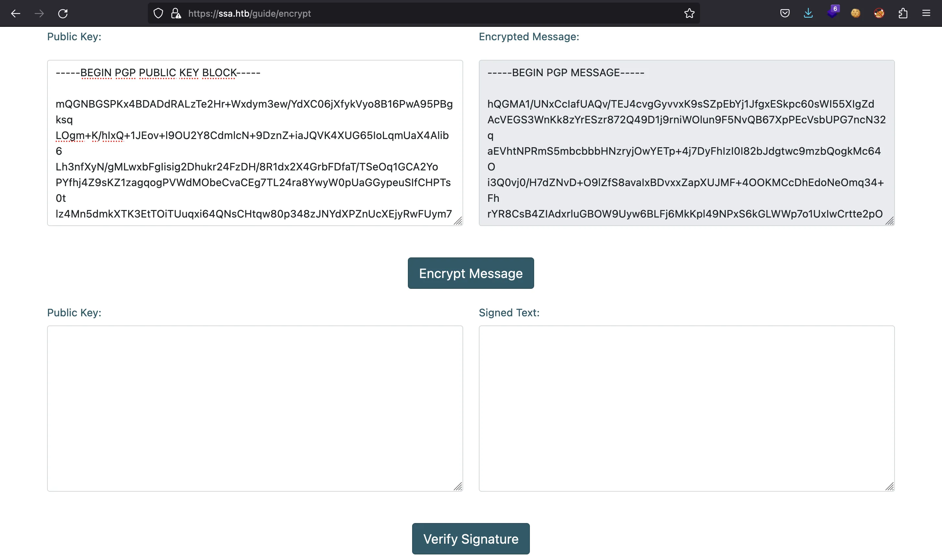Click resize handle of Signed Text box
942x560 pixels.
[890, 486]
